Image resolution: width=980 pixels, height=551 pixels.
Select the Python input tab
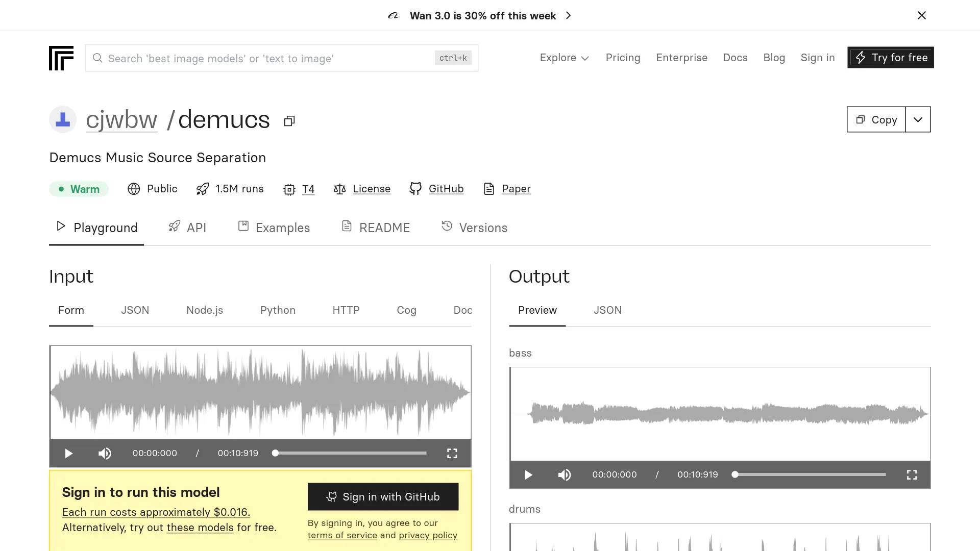[278, 310]
